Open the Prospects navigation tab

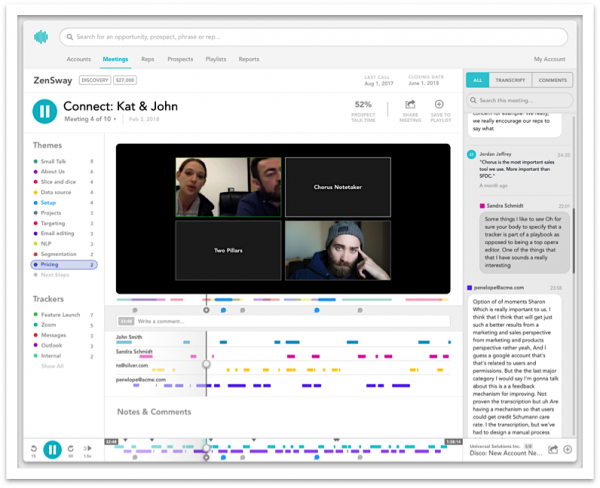click(x=180, y=59)
